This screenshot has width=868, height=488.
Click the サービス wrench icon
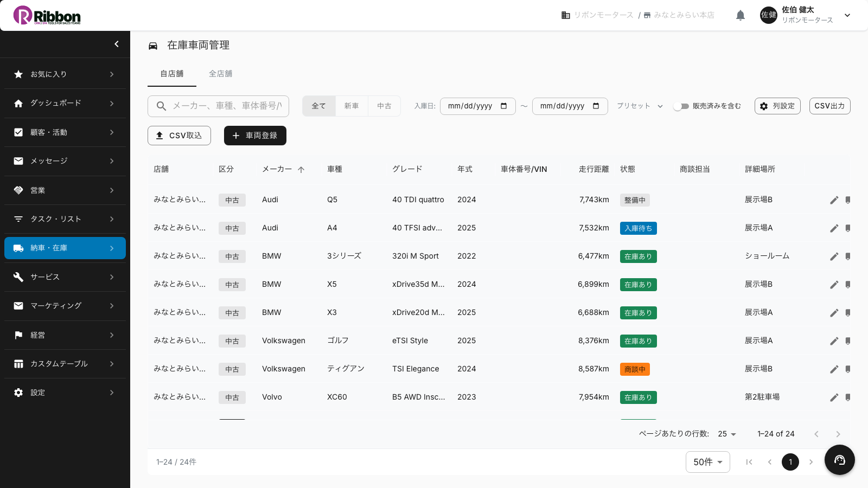pos(18,277)
